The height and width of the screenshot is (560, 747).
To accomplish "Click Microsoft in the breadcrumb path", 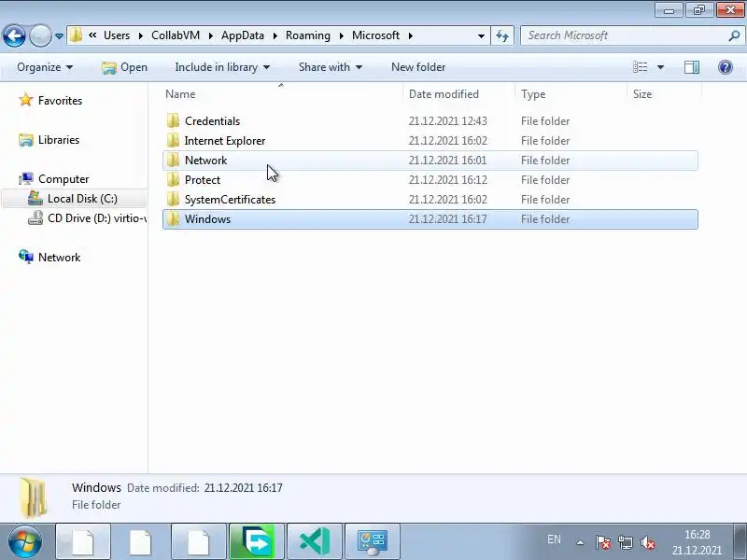I will 376,35.
